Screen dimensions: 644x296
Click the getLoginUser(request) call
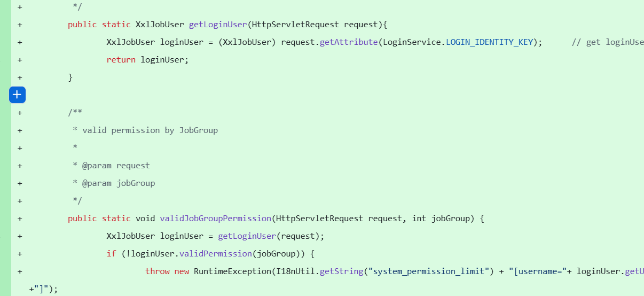pos(271,236)
